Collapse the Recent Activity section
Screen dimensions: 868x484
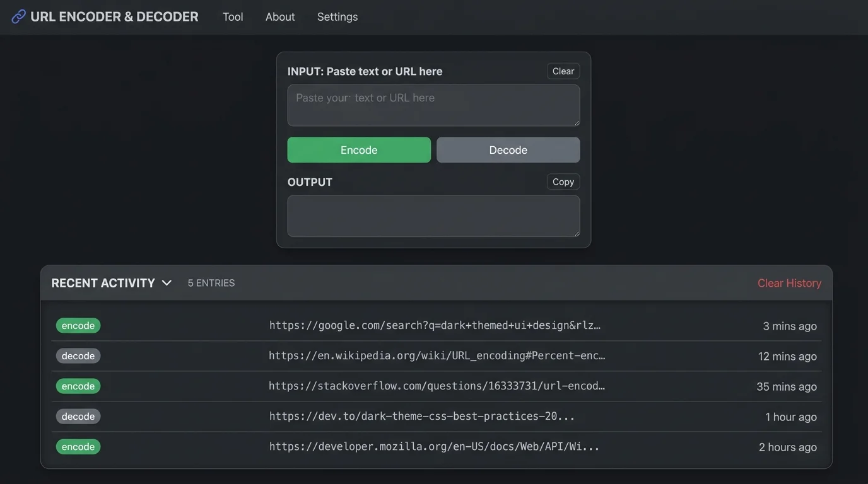166,282
